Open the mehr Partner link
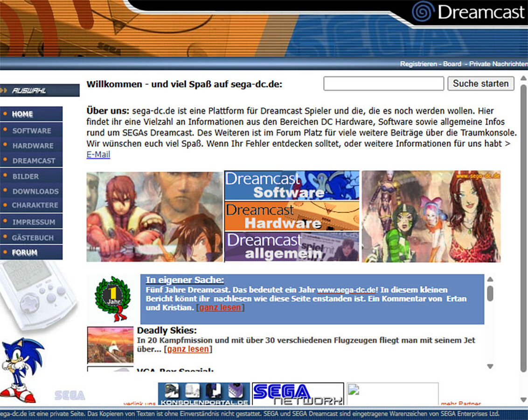528x420 pixels. pos(461,403)
